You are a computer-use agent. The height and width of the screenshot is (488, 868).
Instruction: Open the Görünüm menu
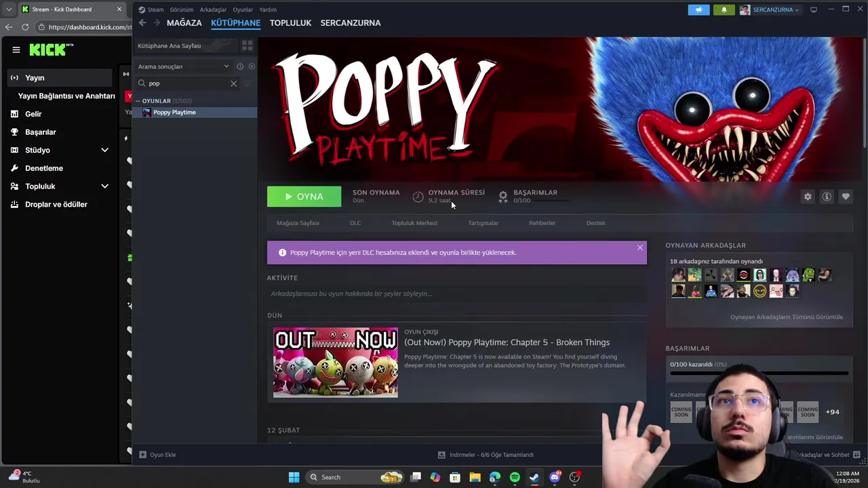tap(181, 9)
